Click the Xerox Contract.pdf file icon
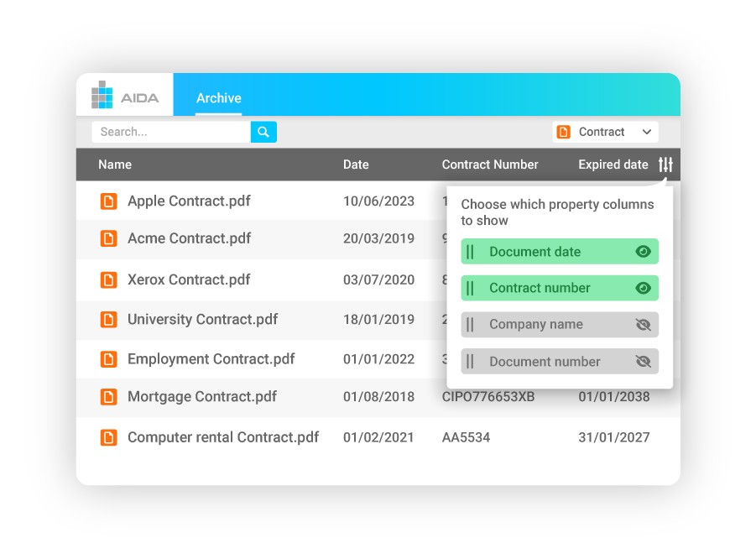 click(x=108, y=279)
